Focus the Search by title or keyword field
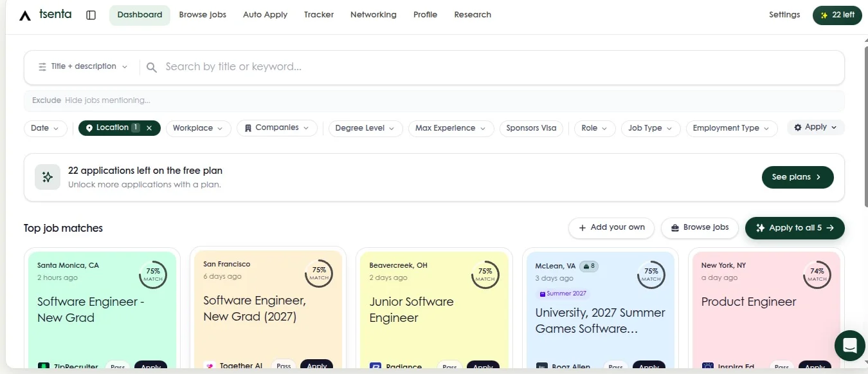 click(502, 67)
